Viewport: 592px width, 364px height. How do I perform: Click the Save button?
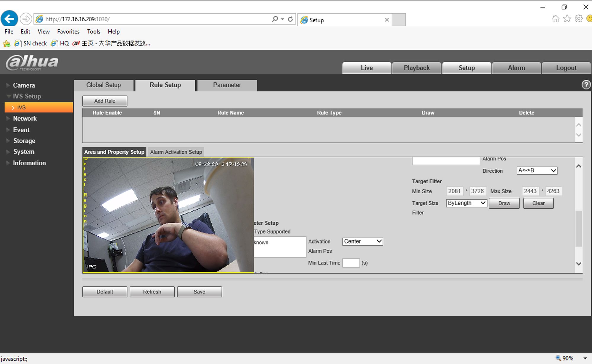(199, 291)
